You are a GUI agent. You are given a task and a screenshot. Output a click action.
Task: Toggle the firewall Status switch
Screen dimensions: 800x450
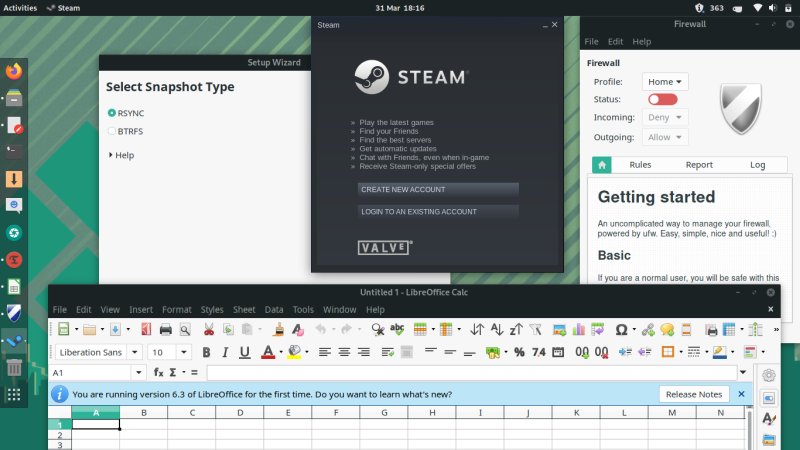pos(662,99)
